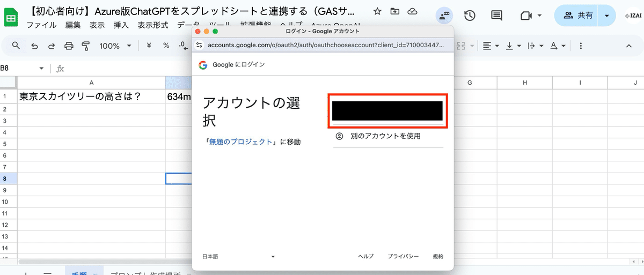Star this spreadsheet document
This screenshot has width=644, height=275.
[377, 11]
